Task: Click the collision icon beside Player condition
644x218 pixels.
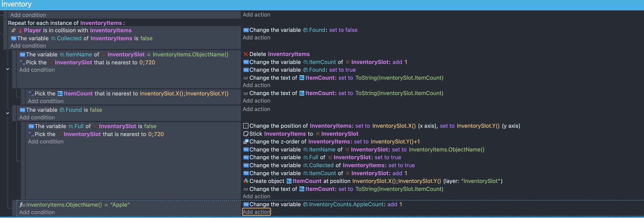Action: pyautogui.click(x=14, y=30)
